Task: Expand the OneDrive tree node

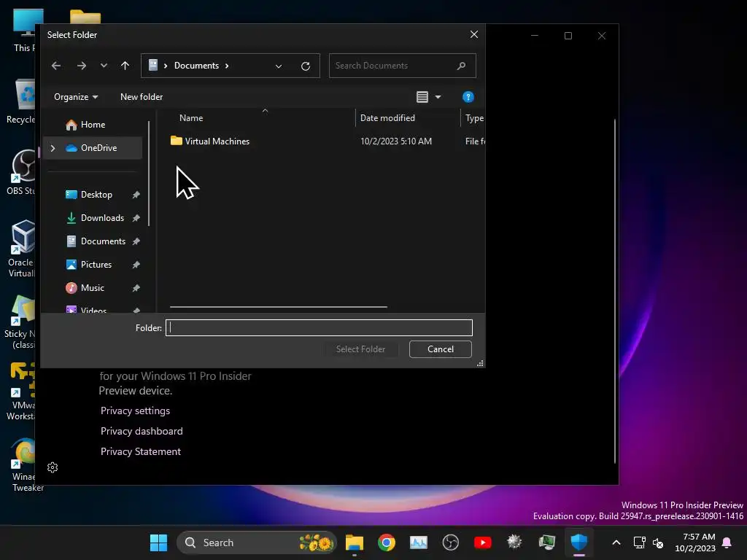Action: point(53,148)
